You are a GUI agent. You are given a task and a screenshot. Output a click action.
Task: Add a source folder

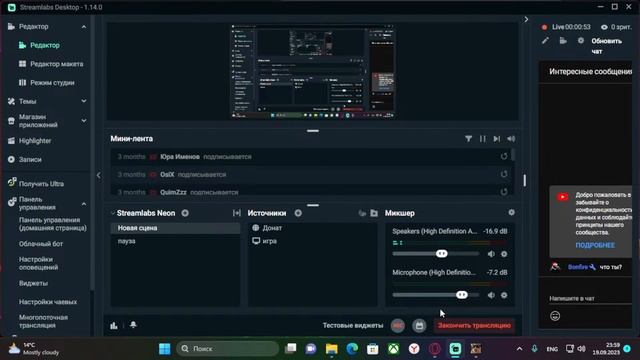(x=374, y=213)
